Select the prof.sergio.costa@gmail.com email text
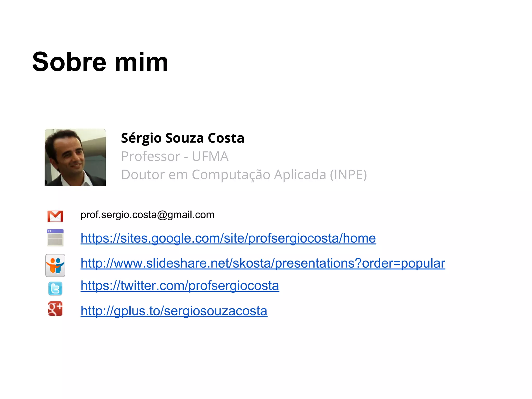 (x=148, y=215)
